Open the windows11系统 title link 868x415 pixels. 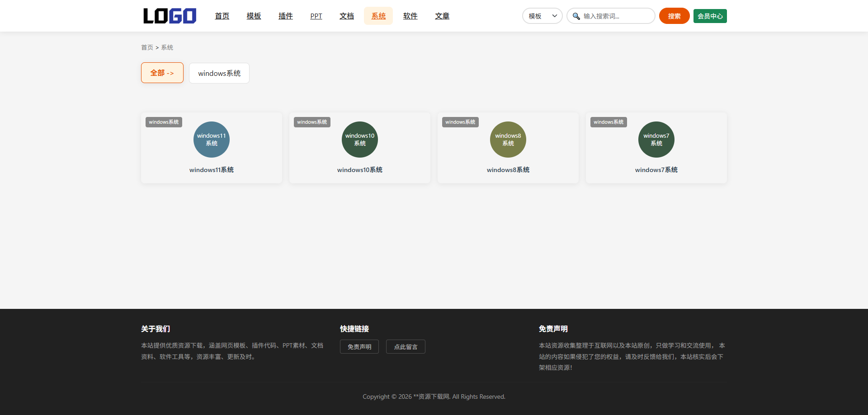coord(212,170)
